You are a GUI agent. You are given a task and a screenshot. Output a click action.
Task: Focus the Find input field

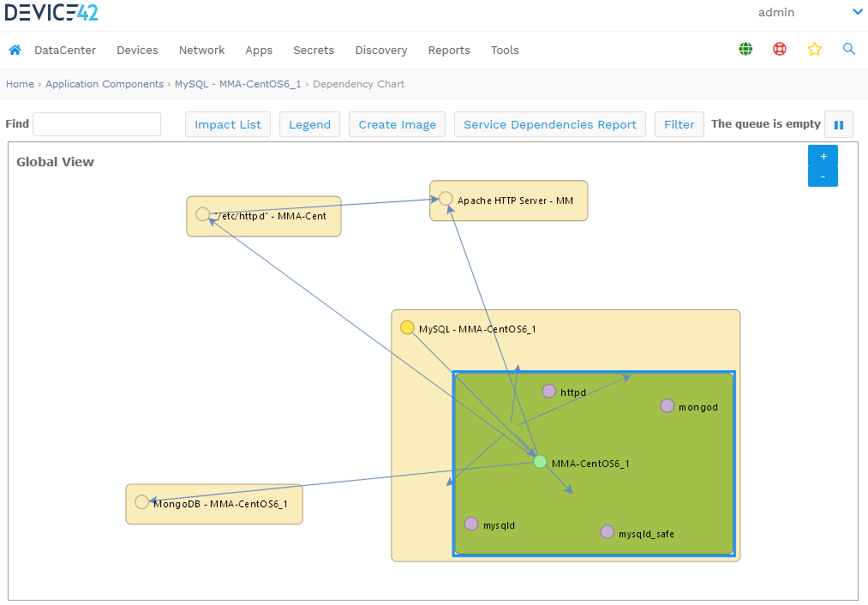97,124
